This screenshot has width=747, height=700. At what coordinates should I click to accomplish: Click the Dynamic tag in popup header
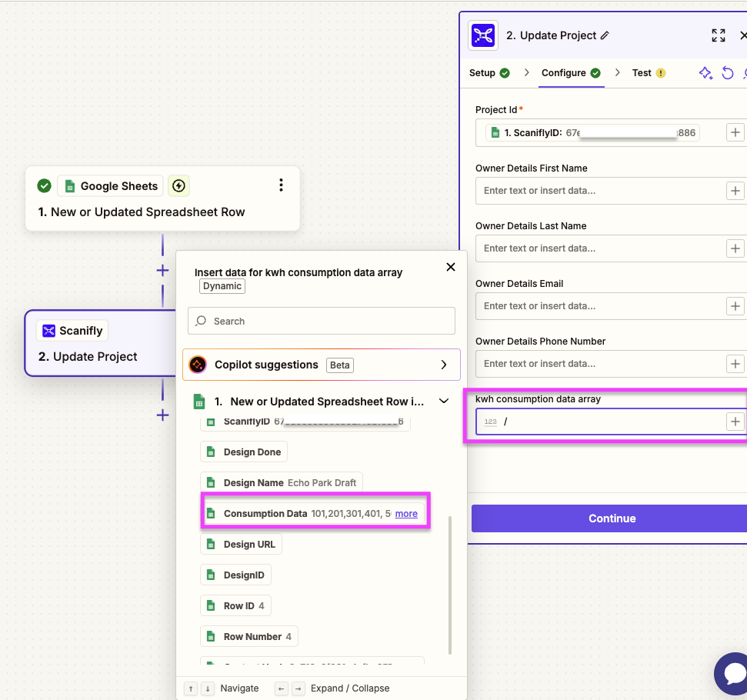tap(222, 286)
